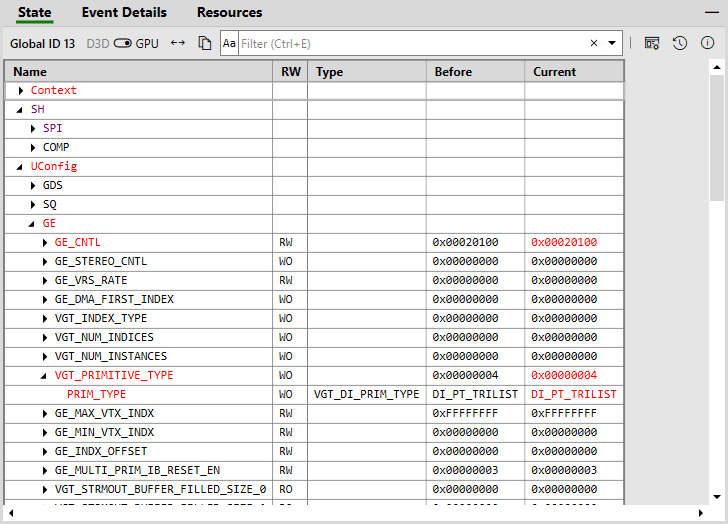This screenshot has height=524, width=728.
Task: Switch to the Event Details tab
Action: coord(124,13)
